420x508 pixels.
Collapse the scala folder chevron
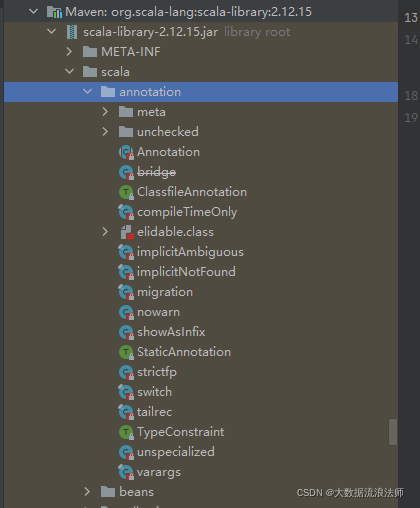(70, 72)
